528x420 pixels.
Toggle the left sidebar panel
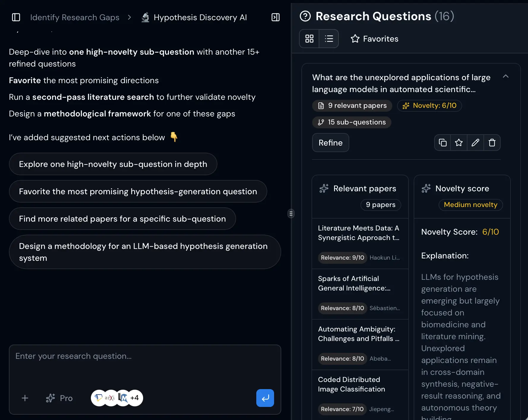click(x=16, y=17)
